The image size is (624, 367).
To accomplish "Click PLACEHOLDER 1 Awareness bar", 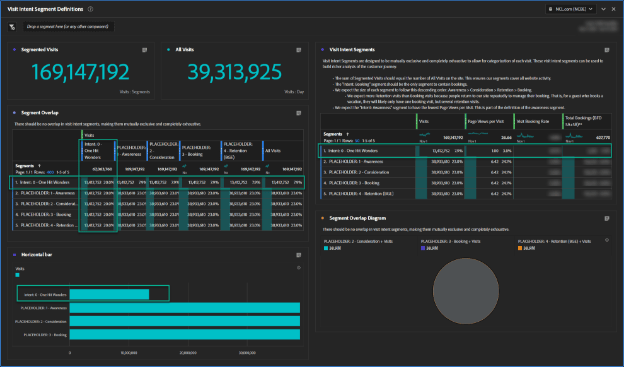I will point(185,308).
